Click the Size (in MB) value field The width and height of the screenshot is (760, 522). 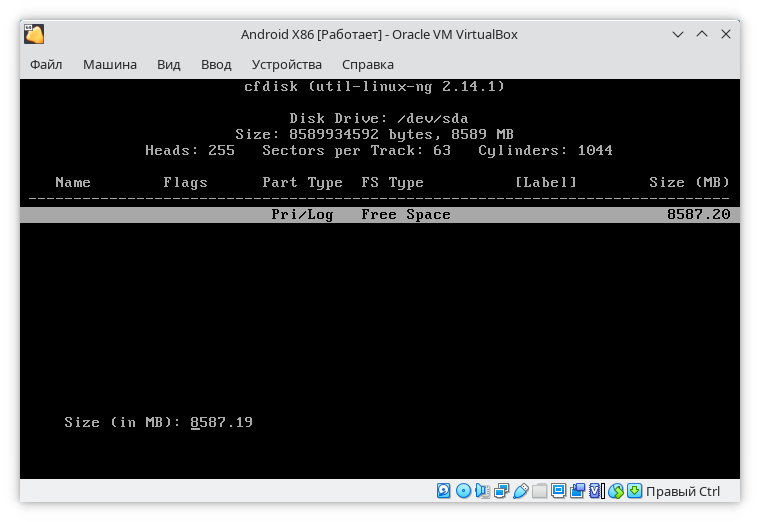pos(222,423)
